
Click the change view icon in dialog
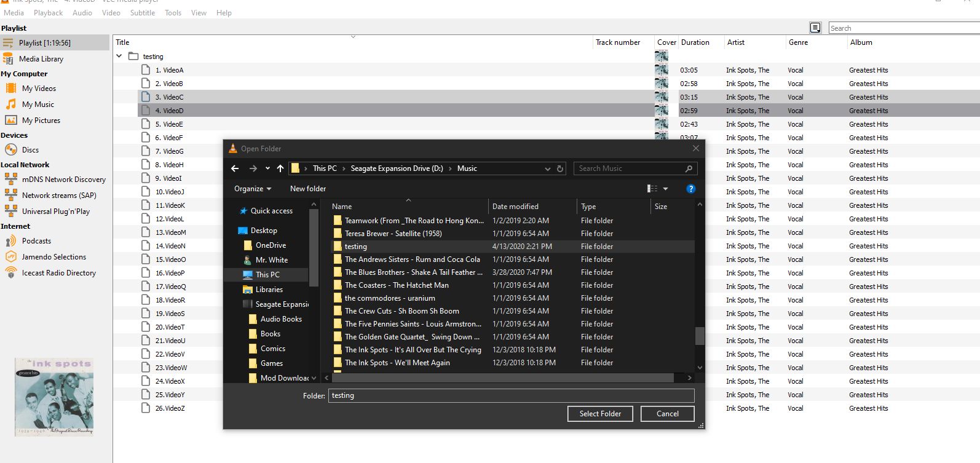[x=652, y=189]
